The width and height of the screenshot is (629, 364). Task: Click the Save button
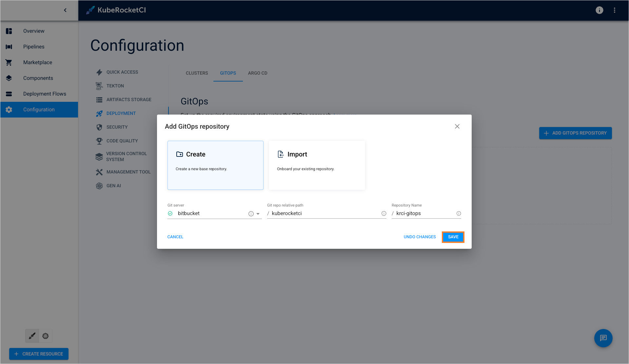453,237
